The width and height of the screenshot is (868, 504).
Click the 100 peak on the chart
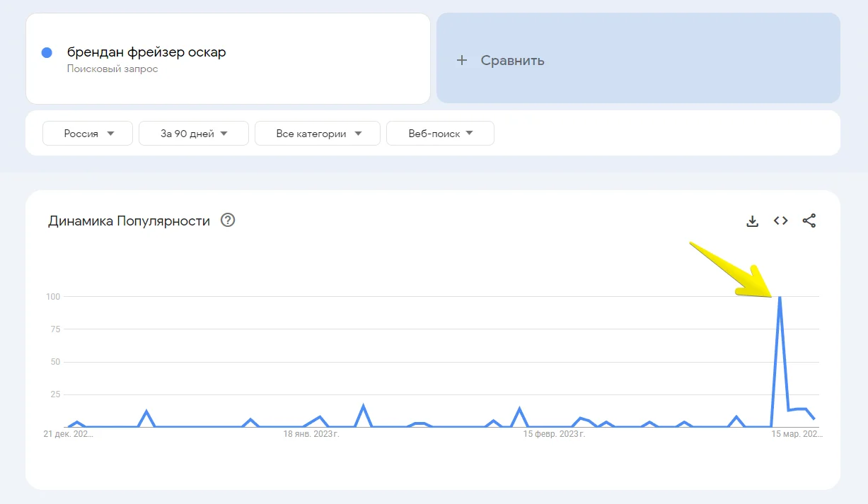pyautogui.click(x=780, y=298)
